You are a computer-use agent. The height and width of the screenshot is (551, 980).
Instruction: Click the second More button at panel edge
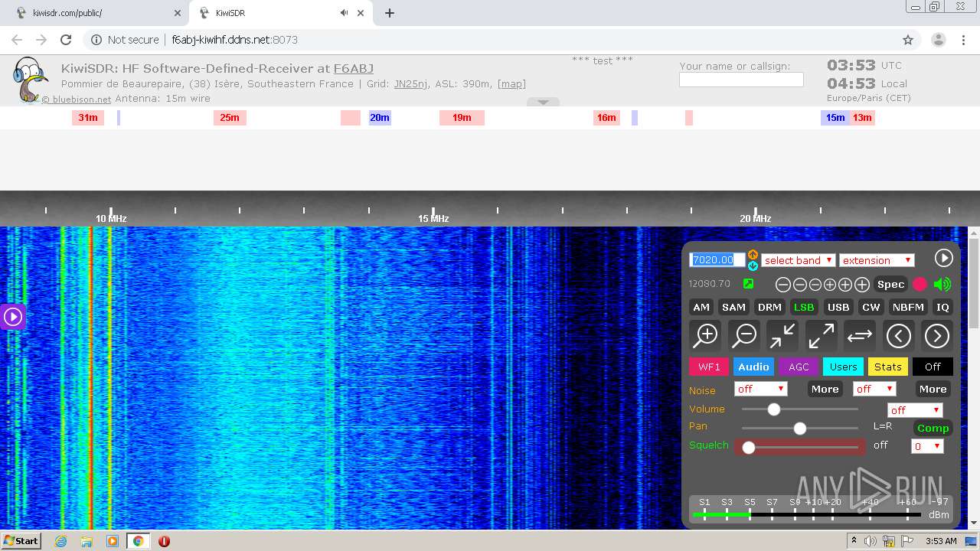click(933, 389)
